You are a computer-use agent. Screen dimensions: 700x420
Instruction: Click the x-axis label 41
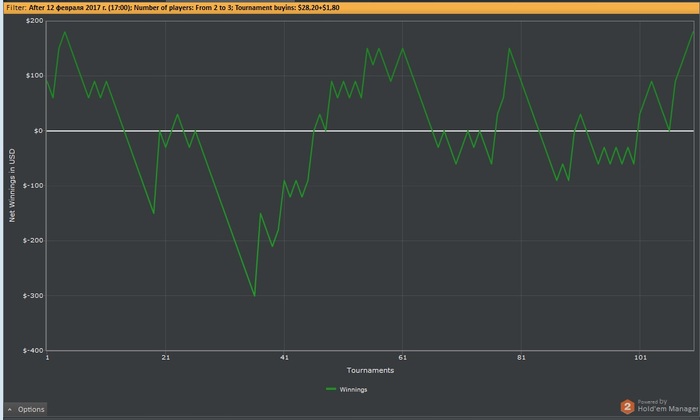[284, 357]
